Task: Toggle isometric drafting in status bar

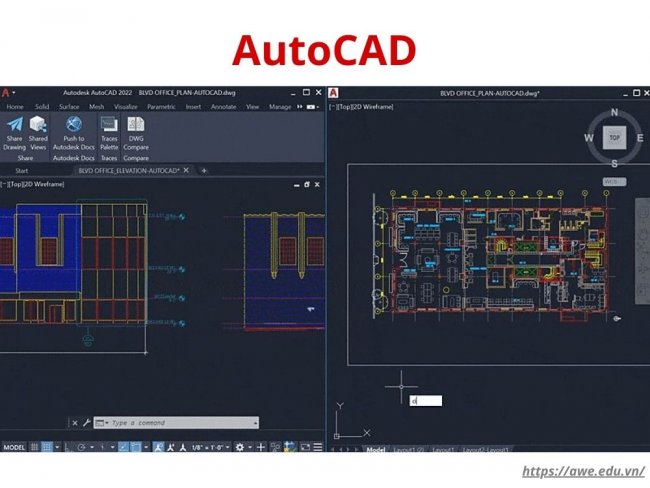Action: click(102, 447)
